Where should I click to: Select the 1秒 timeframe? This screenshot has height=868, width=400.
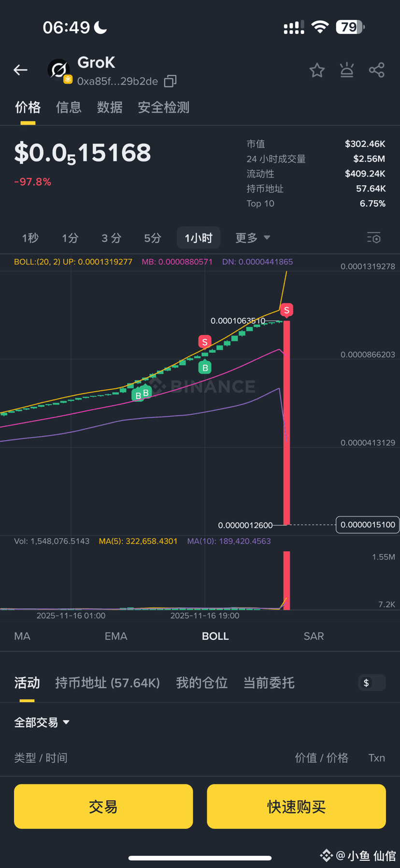(30, 238)
